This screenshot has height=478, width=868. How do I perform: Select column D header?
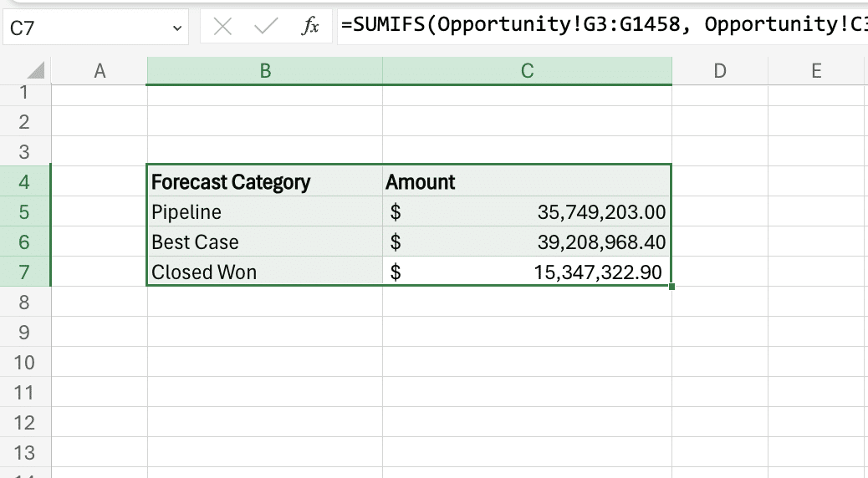tap(719, 71)
